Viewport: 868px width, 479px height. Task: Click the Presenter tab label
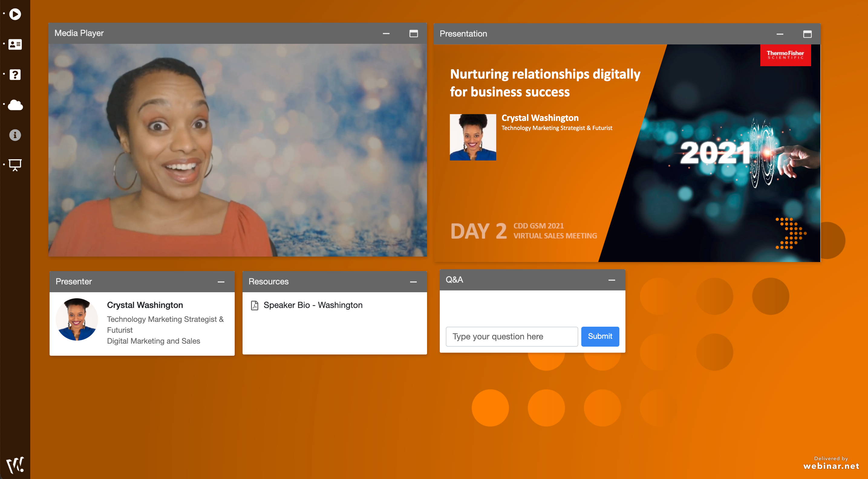click(74, 281)
